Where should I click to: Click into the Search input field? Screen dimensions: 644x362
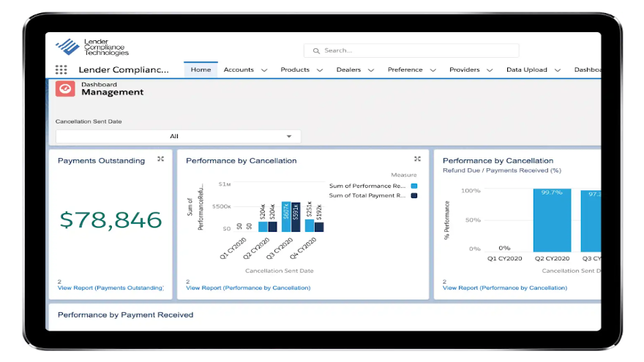point(417,51)
